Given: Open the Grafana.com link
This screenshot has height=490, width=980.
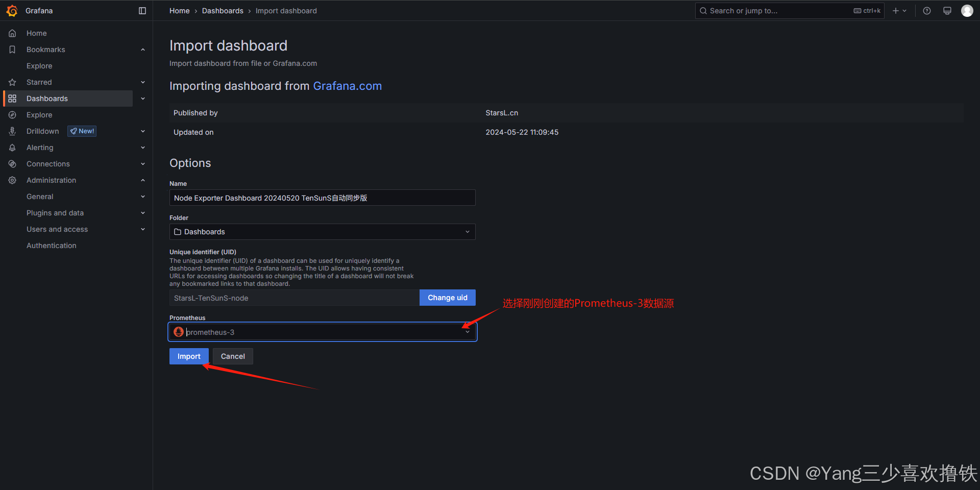Looking at the screenshot, I should tap(348, 86).
